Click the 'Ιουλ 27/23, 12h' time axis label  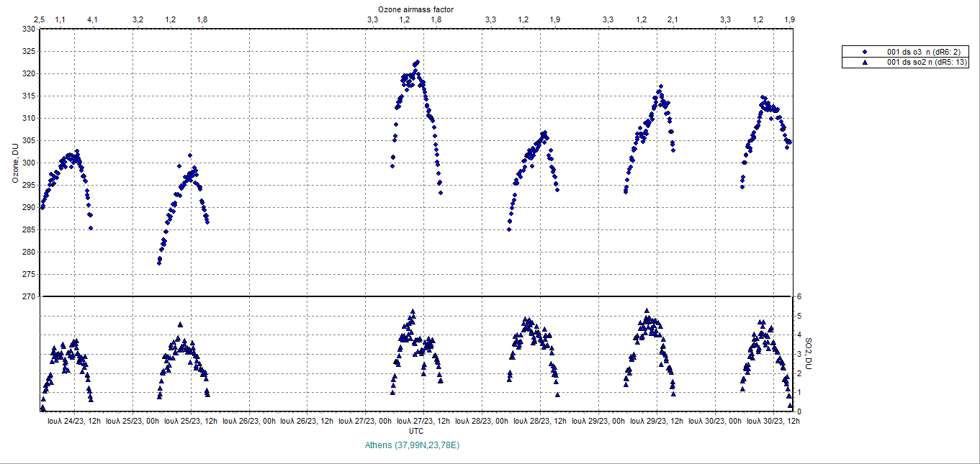click(x=423, y=421)
